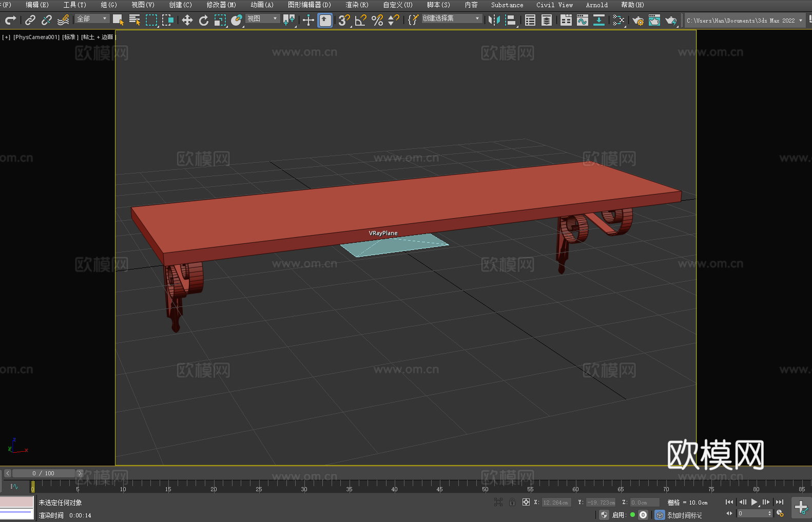Open the Curve Editor icon
This screenshot has width=812, height=522.
coord(583,20)
